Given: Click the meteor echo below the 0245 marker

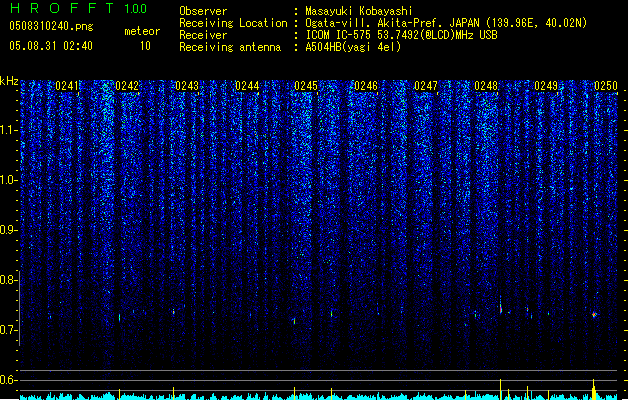Looking at the screenshot, I should (x=294, y=321).
